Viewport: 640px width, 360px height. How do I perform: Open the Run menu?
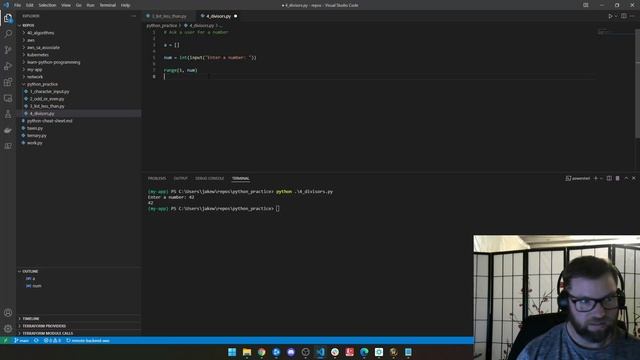(x=90, y=5)
